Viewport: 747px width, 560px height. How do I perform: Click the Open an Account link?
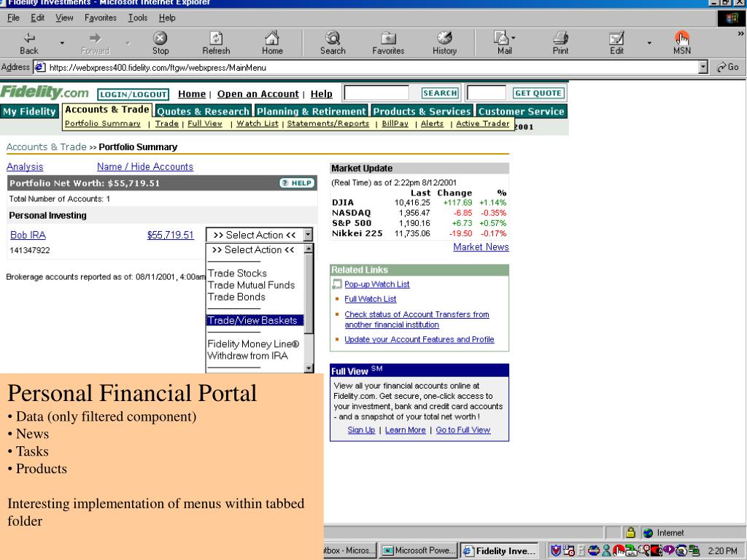[258, 94]
